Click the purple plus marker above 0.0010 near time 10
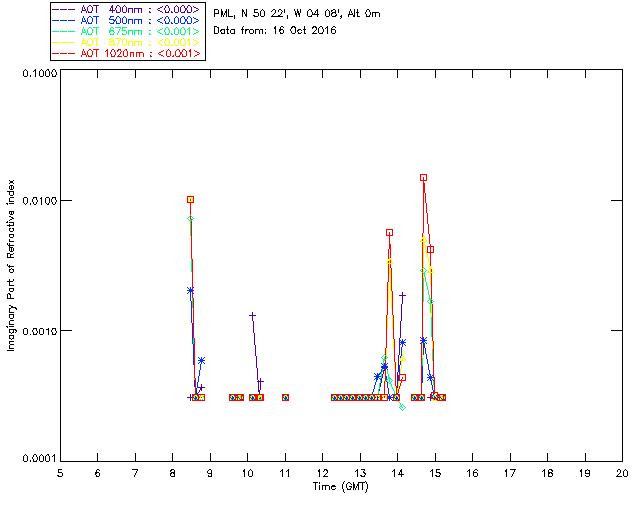This screenshot has height=512, width=640. 253,316
